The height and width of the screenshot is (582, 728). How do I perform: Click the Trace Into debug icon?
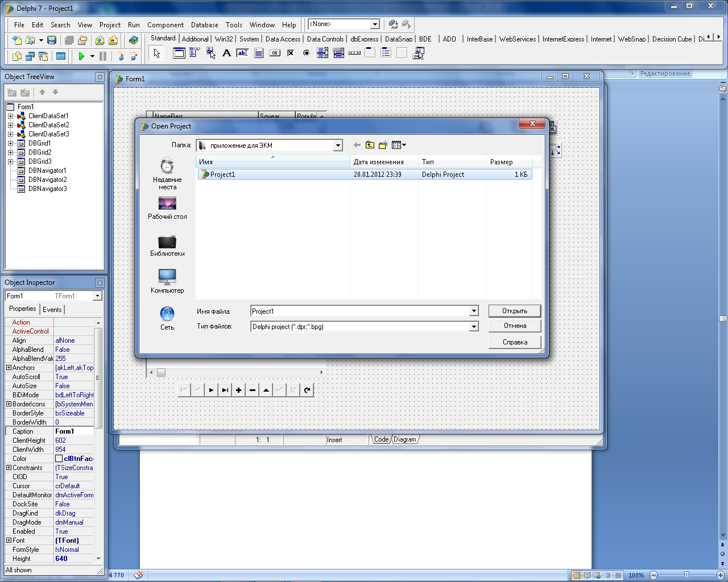coord(121,56)
